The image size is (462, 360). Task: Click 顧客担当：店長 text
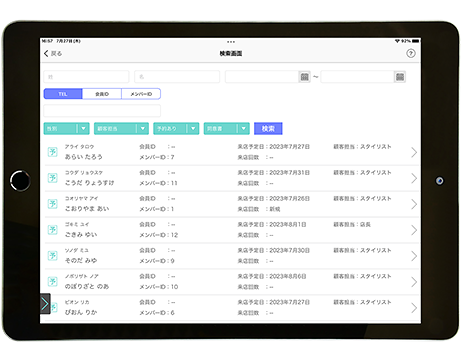click(352, 225)
